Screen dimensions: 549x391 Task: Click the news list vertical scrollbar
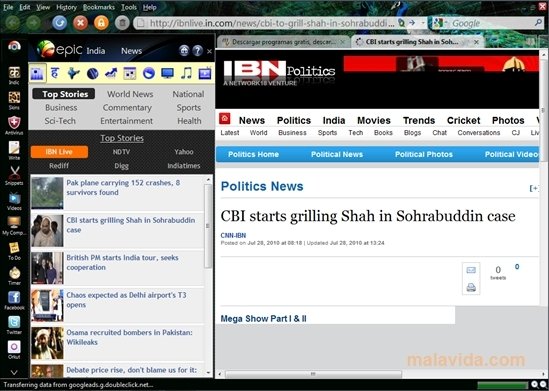[x=208, y=226]
